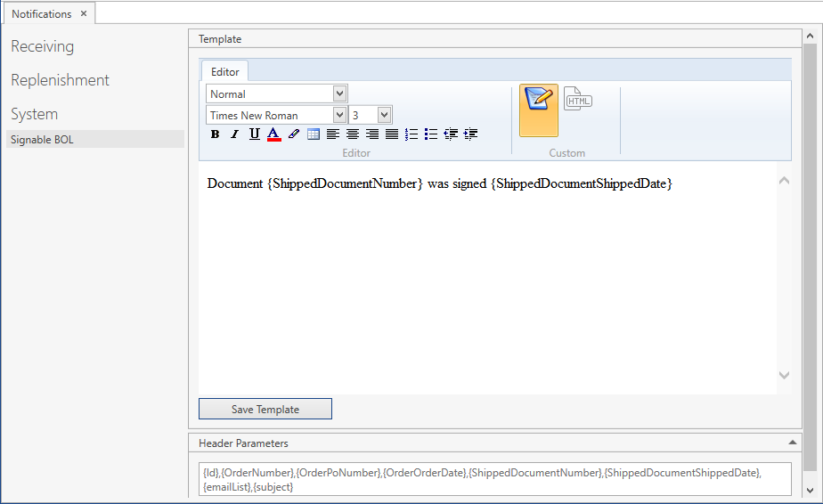Select the Editor ribbon tab
Screen dimensions: 823x504
click(x=224, y=71)
